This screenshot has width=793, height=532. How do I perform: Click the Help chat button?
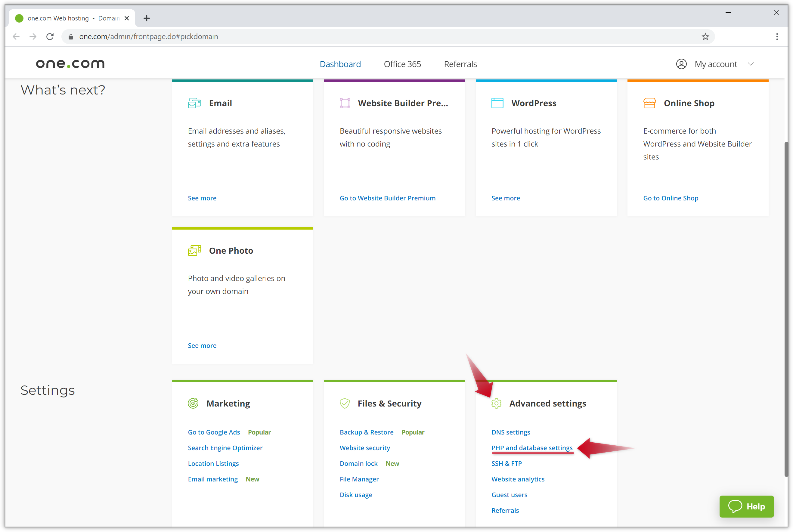point(747,506)
